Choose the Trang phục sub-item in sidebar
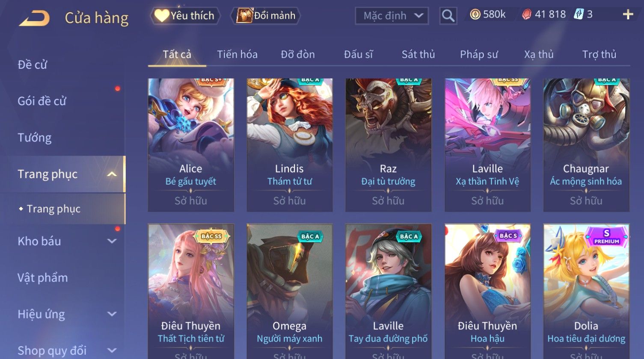The image size is (644, 359). click(x=53, y=209)
